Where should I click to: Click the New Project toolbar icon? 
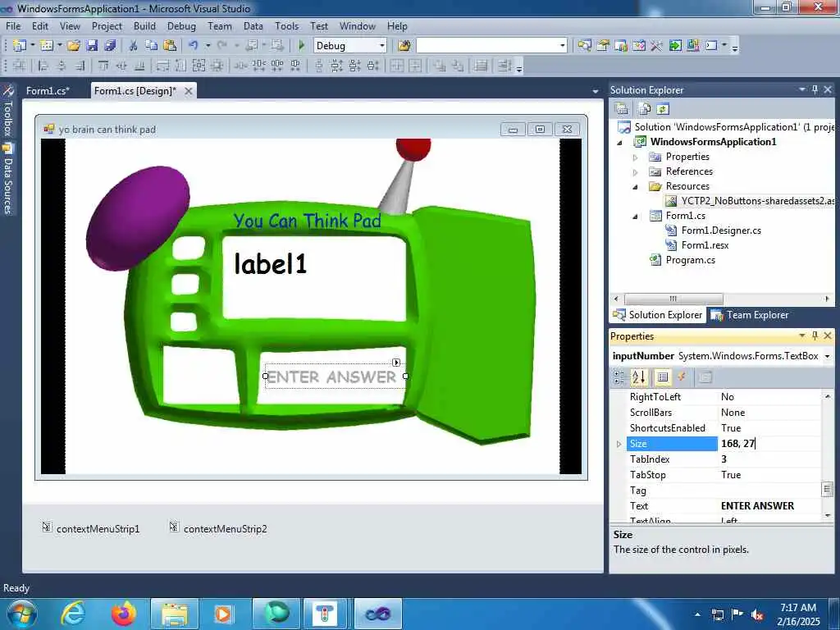click(20, 46)
